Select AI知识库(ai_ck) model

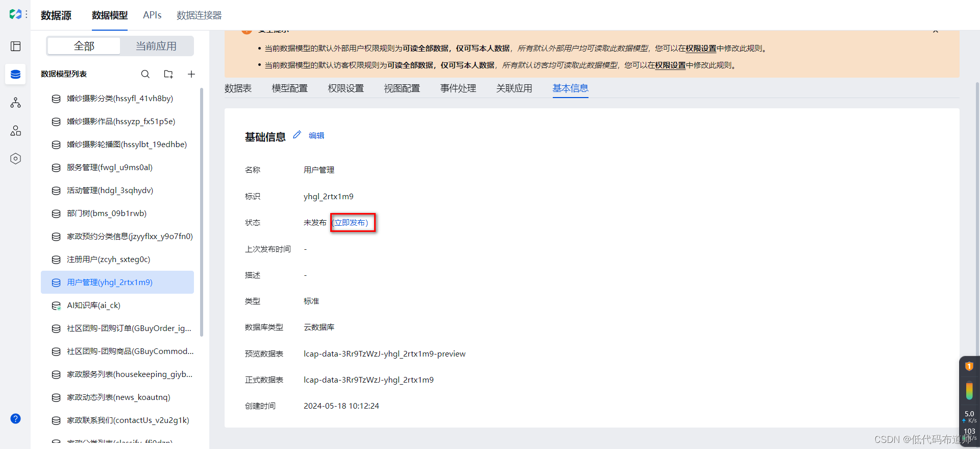[x=117, y=305]
